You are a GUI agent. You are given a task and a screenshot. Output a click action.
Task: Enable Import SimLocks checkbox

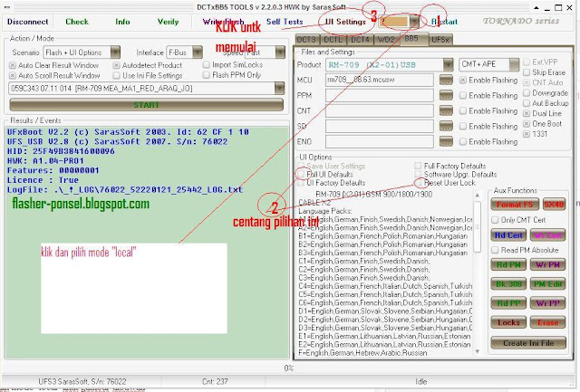coord(207,64)
